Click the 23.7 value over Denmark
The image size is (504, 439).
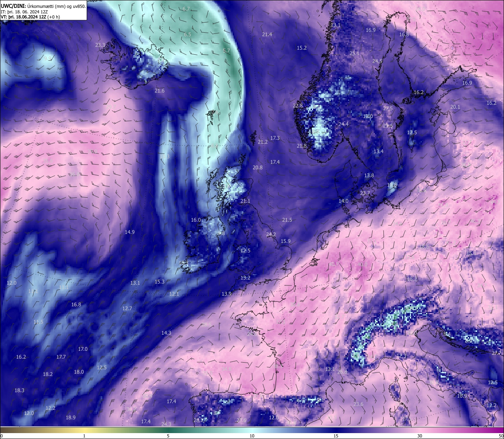365,193
